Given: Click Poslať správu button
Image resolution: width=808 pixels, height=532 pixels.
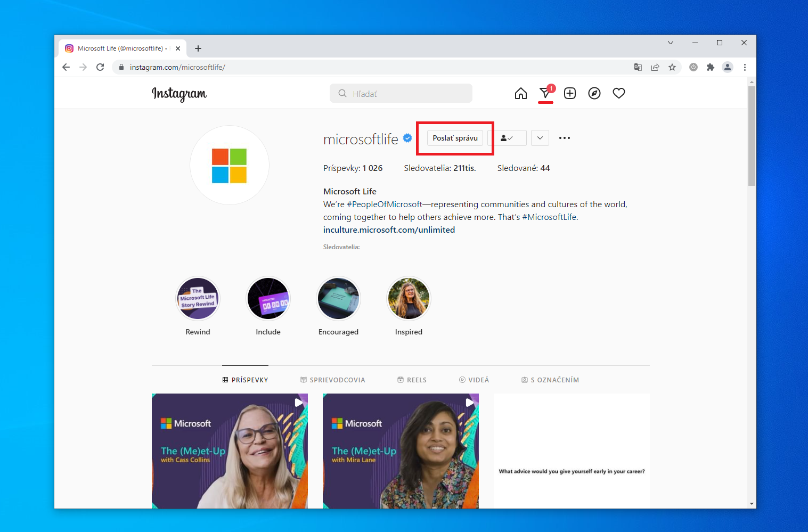Looking at the screenshot, I should coord(455,138).
